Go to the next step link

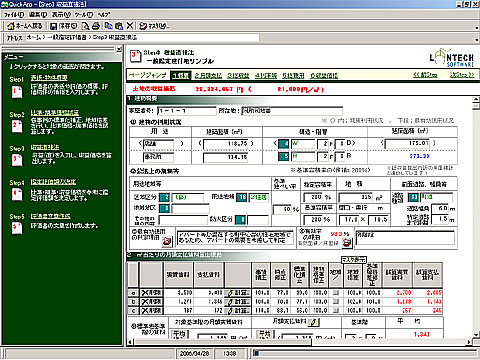pyautogui.click(x=462, y=75)
